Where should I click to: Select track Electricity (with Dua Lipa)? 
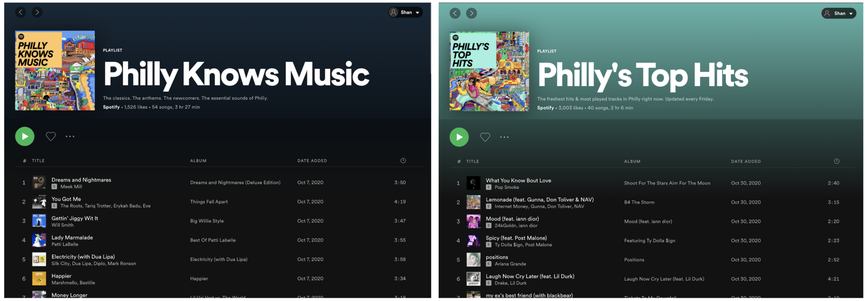[x=83, y=257]
